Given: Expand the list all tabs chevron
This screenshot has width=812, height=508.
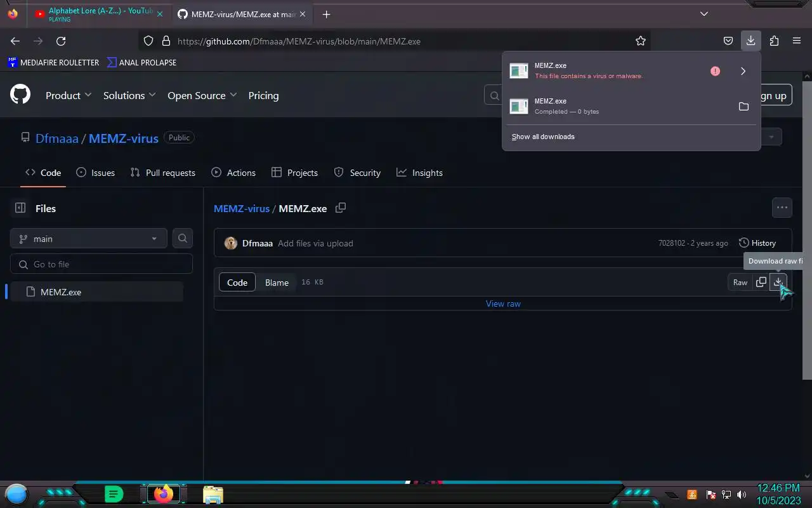Looking at the screenshot, I should (x=704, y=13).
